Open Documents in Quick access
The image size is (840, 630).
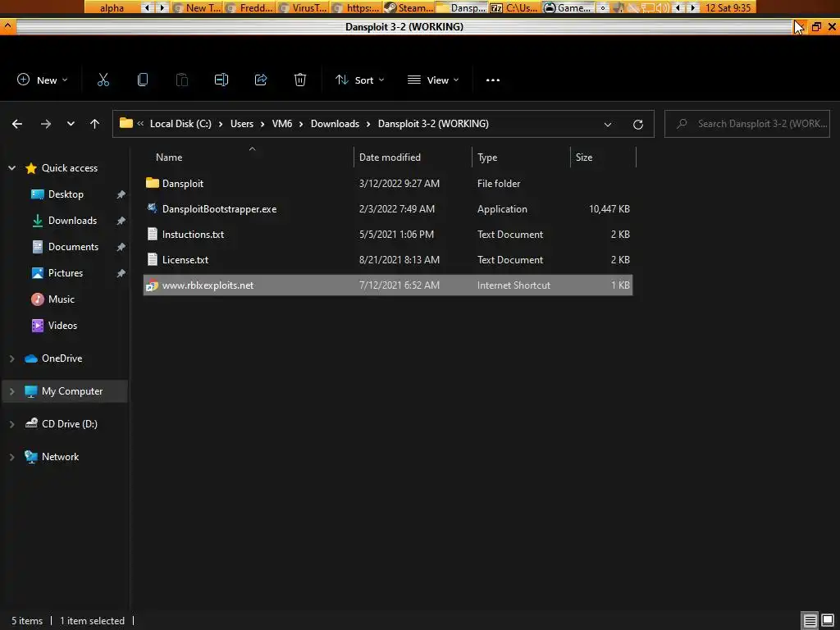point(73,247)
